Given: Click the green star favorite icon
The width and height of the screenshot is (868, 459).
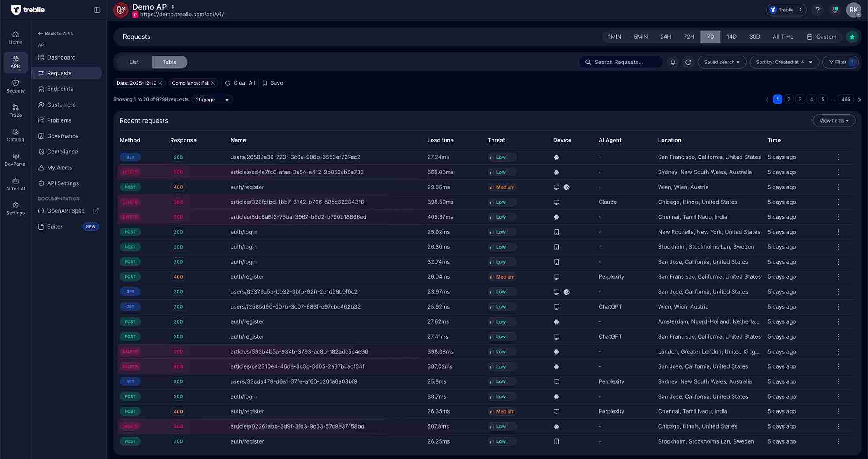Looking at the screenshot, I should [852, 37].
